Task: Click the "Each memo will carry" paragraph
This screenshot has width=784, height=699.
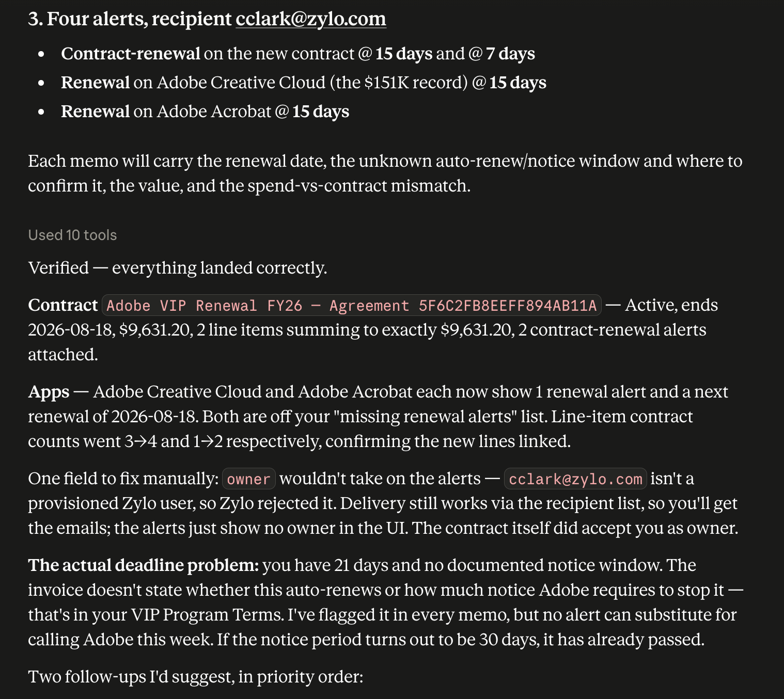Action: [x=385, y=173]
